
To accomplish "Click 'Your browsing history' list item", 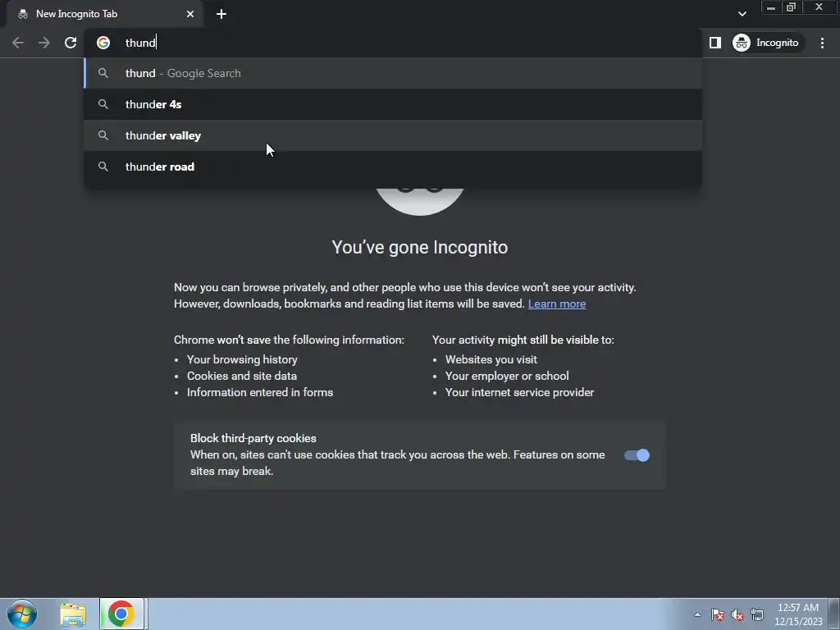I will point(242,359).
